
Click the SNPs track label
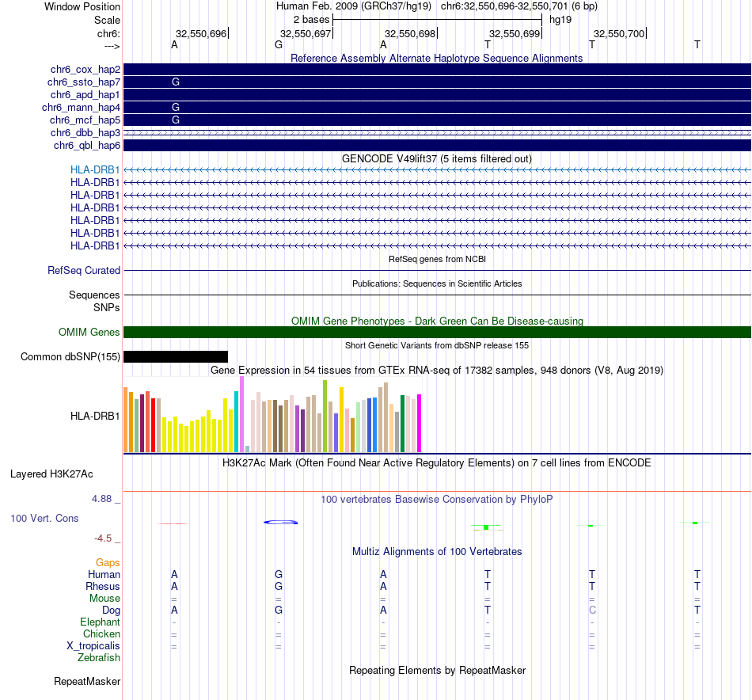tap(107, 307)
